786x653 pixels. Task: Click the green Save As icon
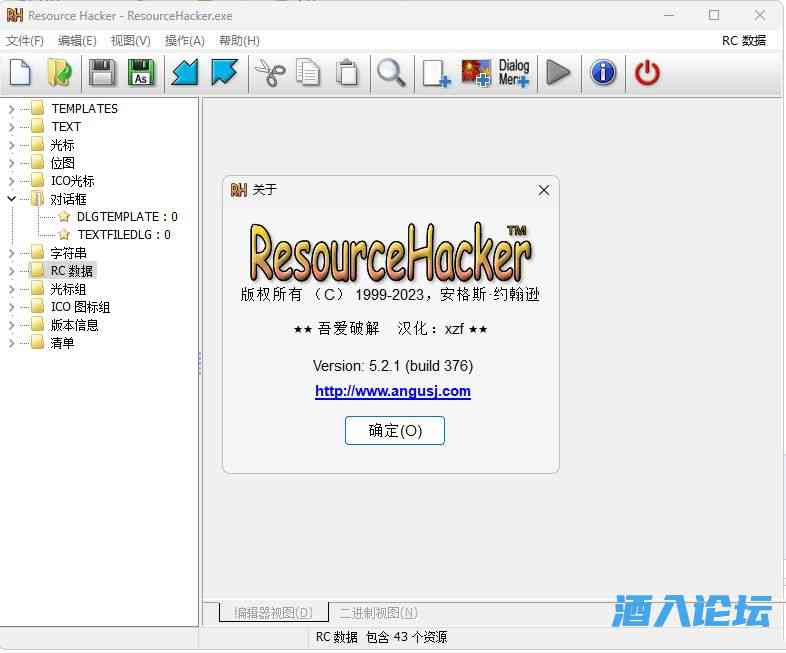pyautogui.click(x=141, y=73)
